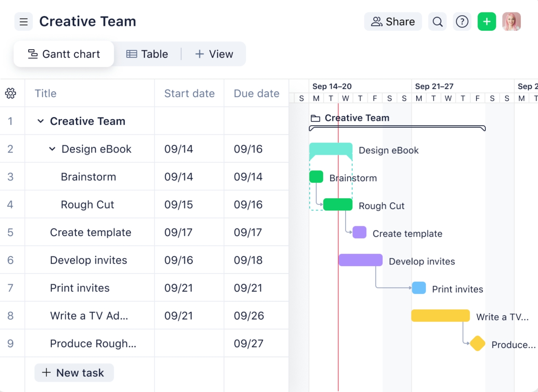This screenshot has height=392, width=538.
Task: Open the hamburger menu icon
Action: (23, 22)
